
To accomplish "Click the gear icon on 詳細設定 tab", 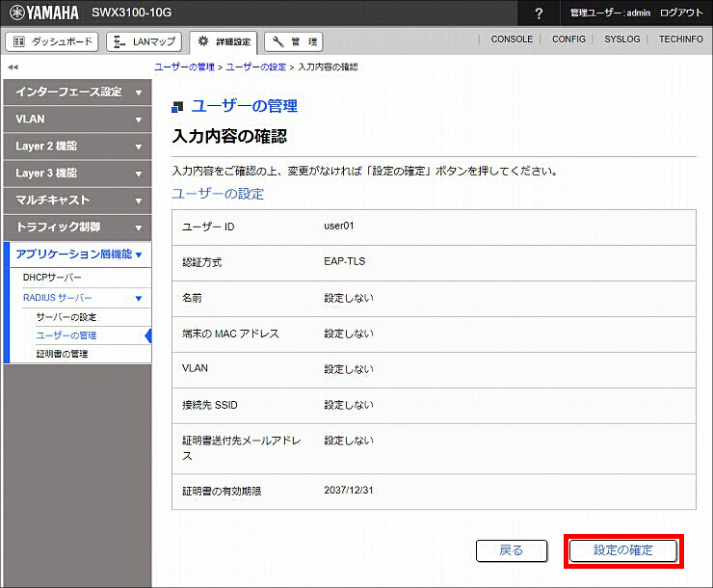I will (203, 41).
